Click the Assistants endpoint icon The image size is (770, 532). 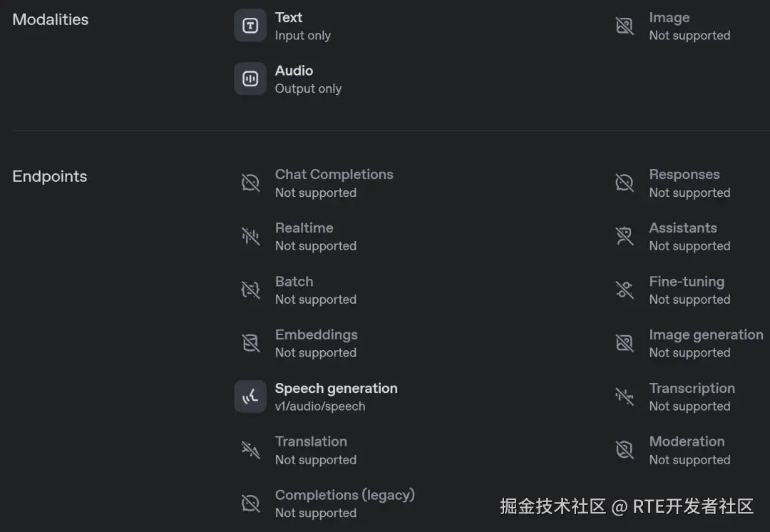pyautogui.click(x=625, y=236)
